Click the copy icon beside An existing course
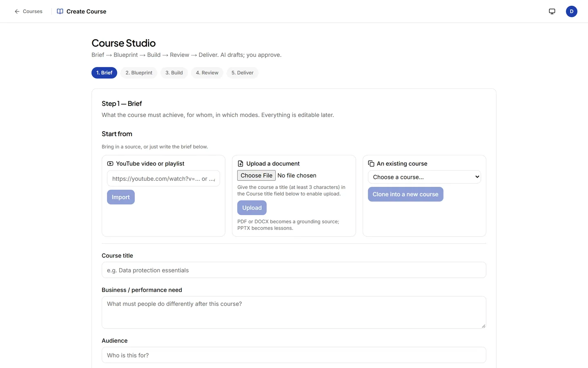The image size is (588, 368). click(371, 164)
